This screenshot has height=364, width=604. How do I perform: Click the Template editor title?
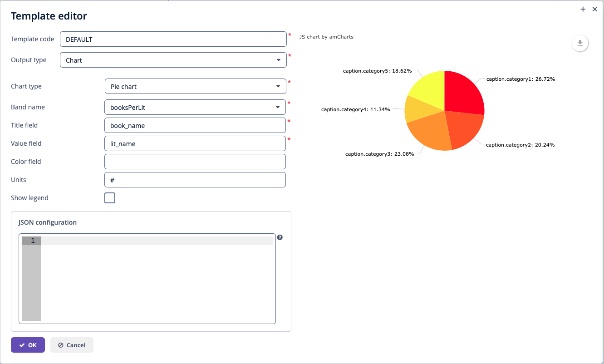pyautogui.click(x=49, y=16)
